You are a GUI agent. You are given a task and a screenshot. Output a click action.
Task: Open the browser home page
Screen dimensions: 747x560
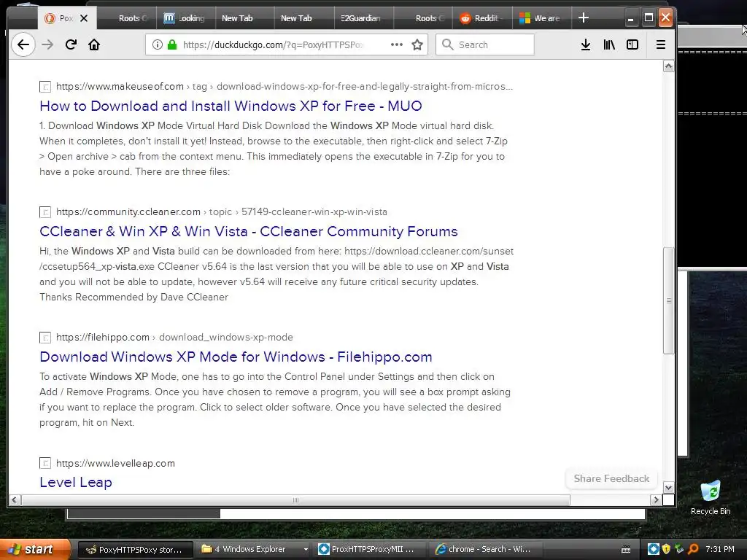coord(94,44)
